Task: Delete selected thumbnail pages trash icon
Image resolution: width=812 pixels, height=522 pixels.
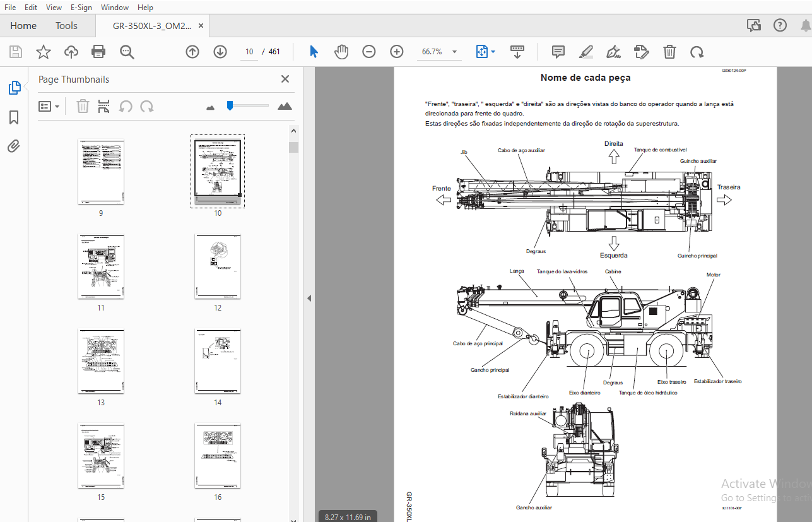Action: click(x=83, y=106)
